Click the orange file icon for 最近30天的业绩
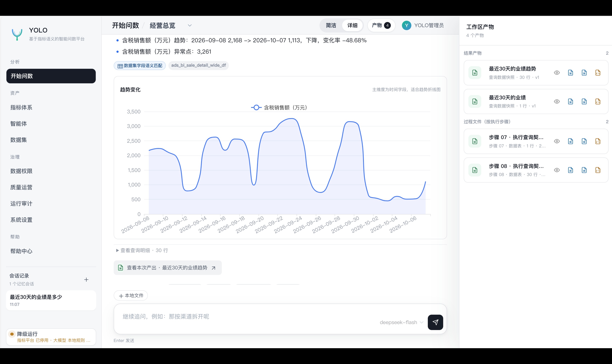 coord(598,101)
